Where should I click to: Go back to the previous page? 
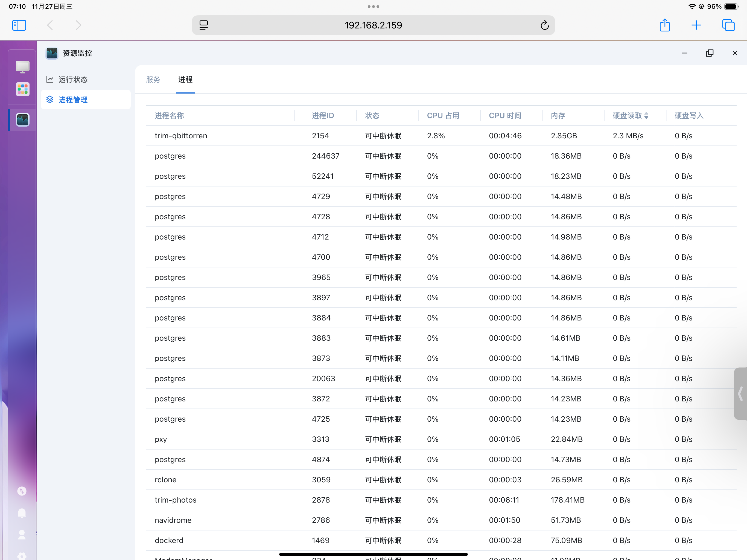50,25
